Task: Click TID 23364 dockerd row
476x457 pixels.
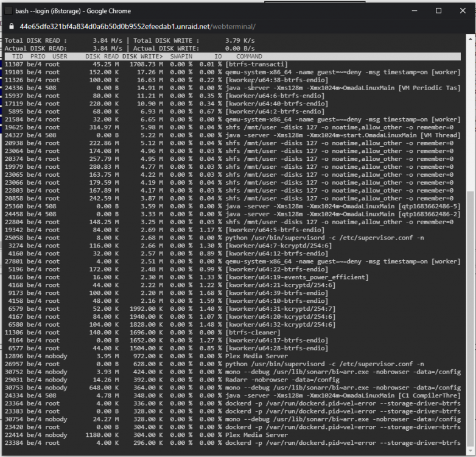Action: pos(233,403)
